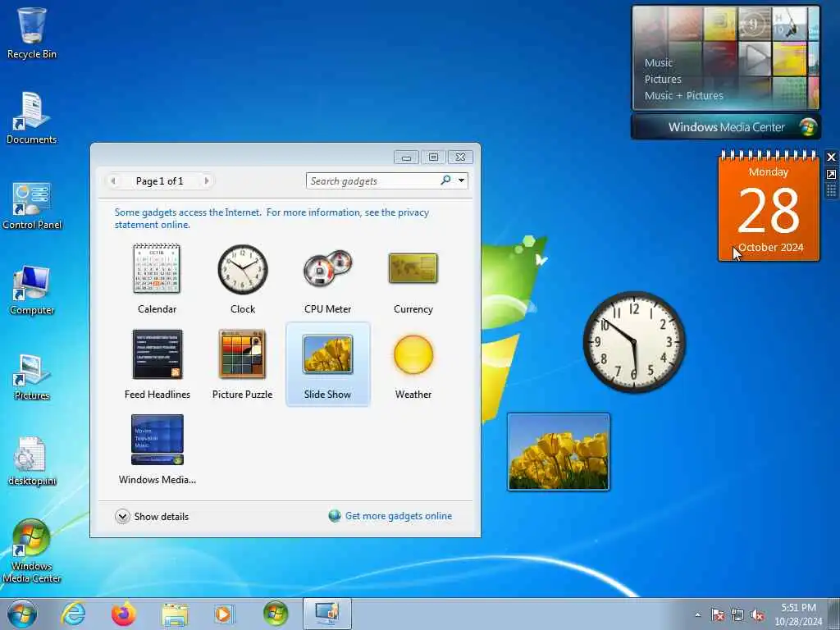The width and height of the screenshot is (840, 630).
Task: Open Windows Media Player from the taskbar
Action: (x=223, y=614)
